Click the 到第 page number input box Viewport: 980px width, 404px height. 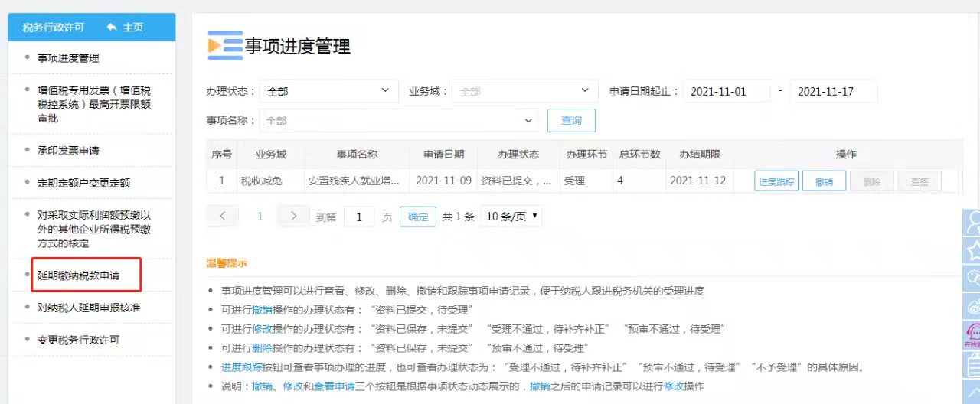pyautogui.click(x=359, y=217)
